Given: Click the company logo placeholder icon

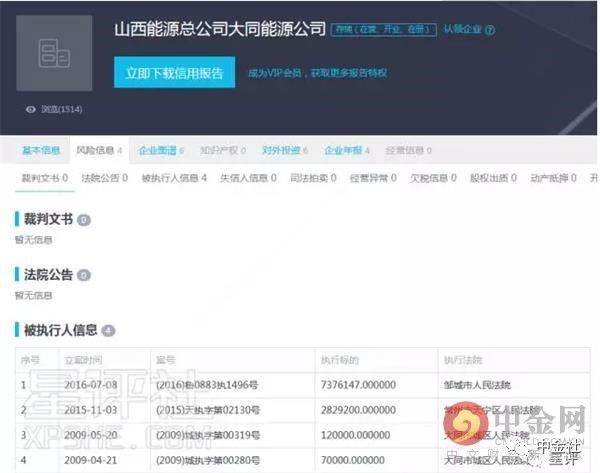Looking at the screenshot, I should 54,53.
